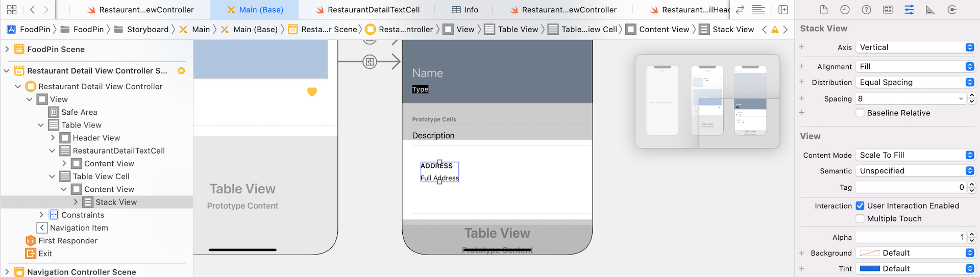980x277 pixels.
Task: Expand Constraints in the outline
Action: tap(41, 215)
